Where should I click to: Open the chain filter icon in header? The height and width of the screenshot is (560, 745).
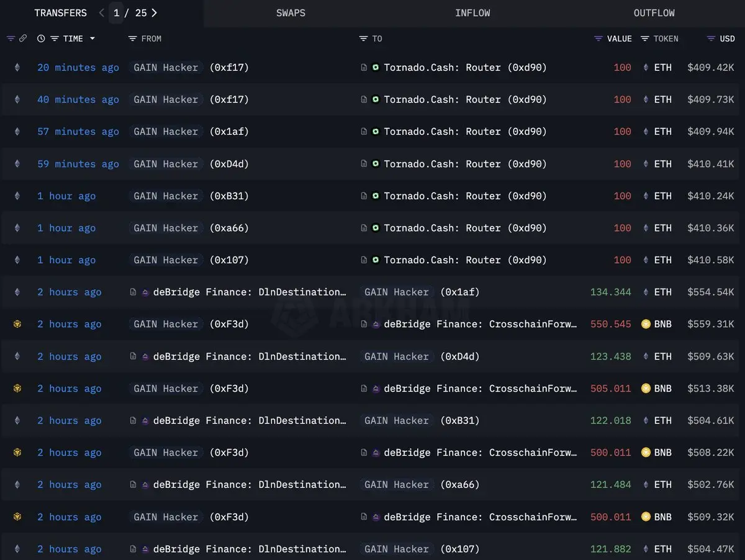11,38
